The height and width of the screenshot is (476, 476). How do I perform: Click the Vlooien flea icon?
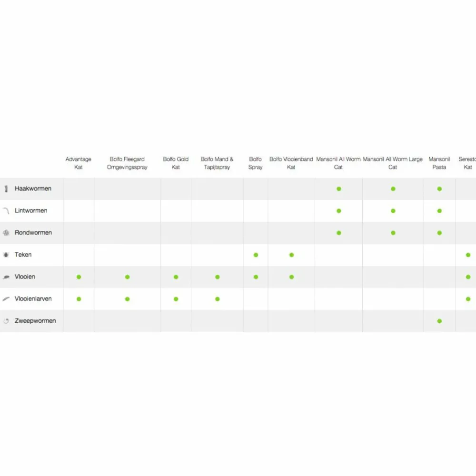click(x=6, y=277)
